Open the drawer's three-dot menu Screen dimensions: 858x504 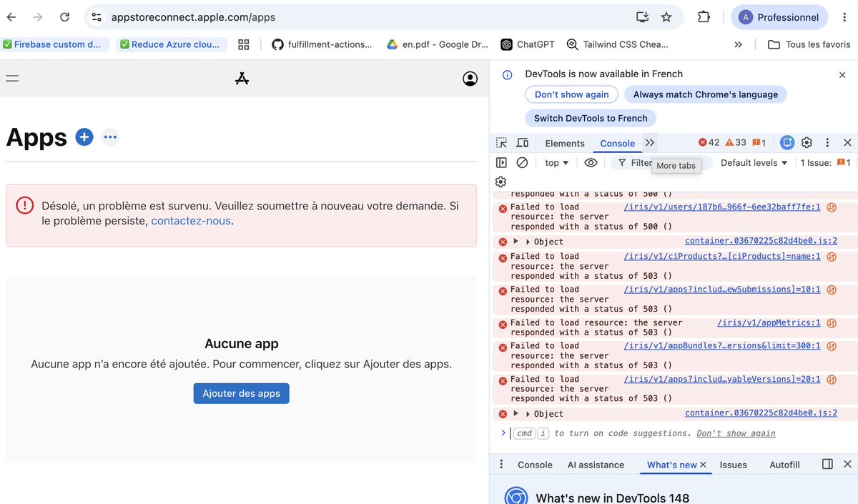(x=501, y=465)
